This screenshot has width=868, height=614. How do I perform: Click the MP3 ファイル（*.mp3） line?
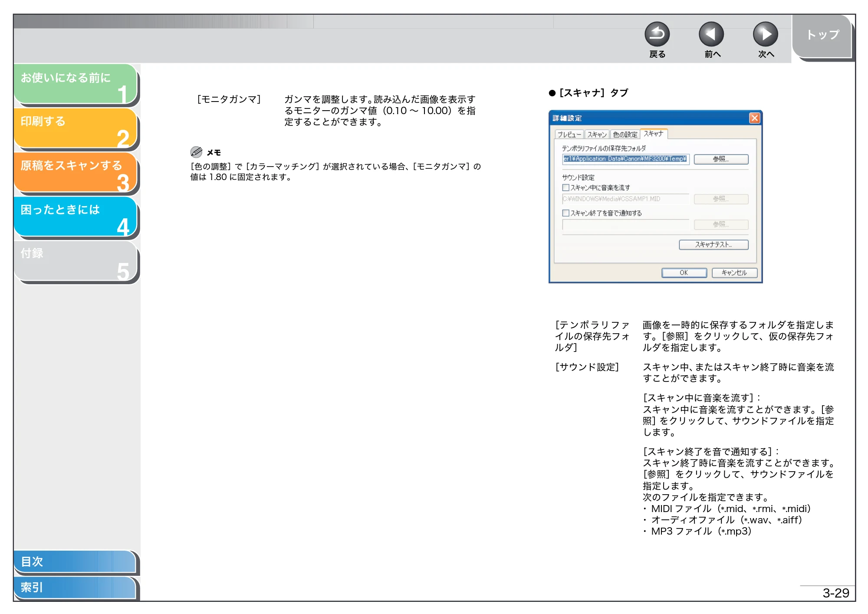pos(697,531)
